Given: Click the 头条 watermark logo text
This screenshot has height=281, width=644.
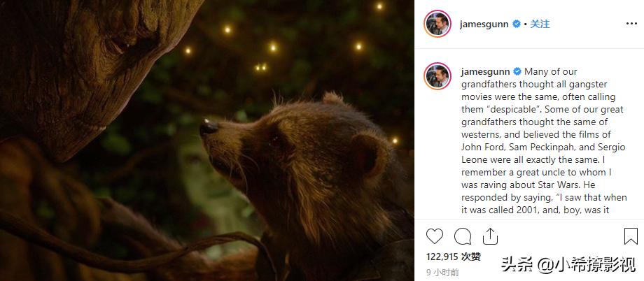Looking at the screenshot, I should [515, 265].
